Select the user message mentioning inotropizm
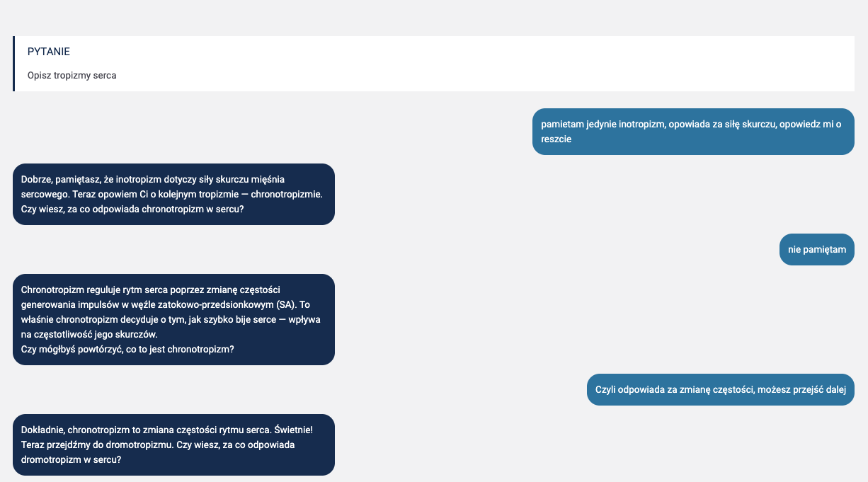Screen dimensions: 868x482 [x=692, y=132]
